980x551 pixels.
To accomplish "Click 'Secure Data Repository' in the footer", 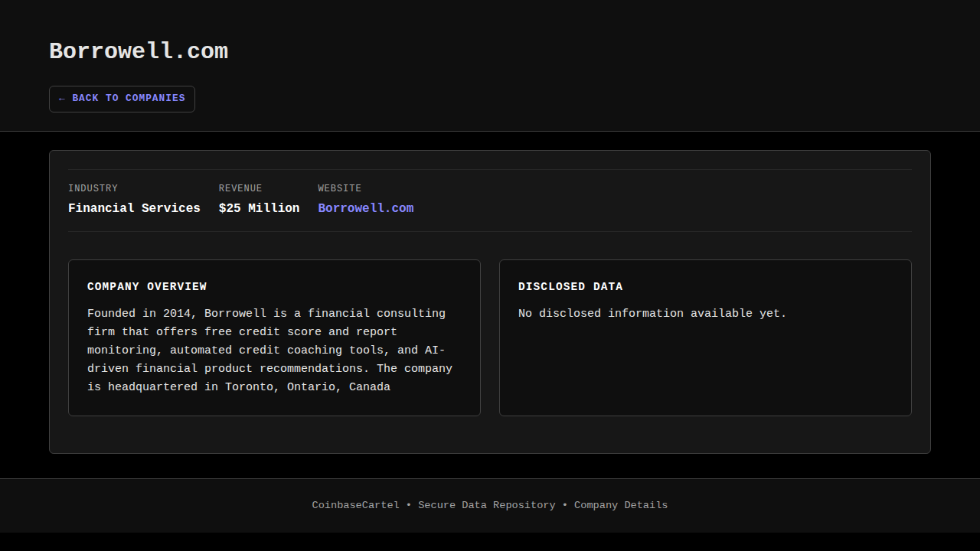I will point(486,505).
